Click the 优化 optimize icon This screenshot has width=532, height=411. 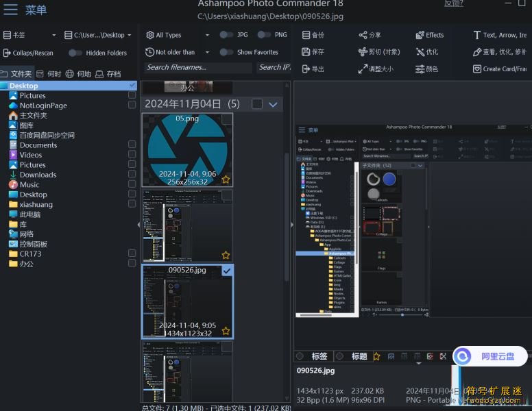coord(420,52)
